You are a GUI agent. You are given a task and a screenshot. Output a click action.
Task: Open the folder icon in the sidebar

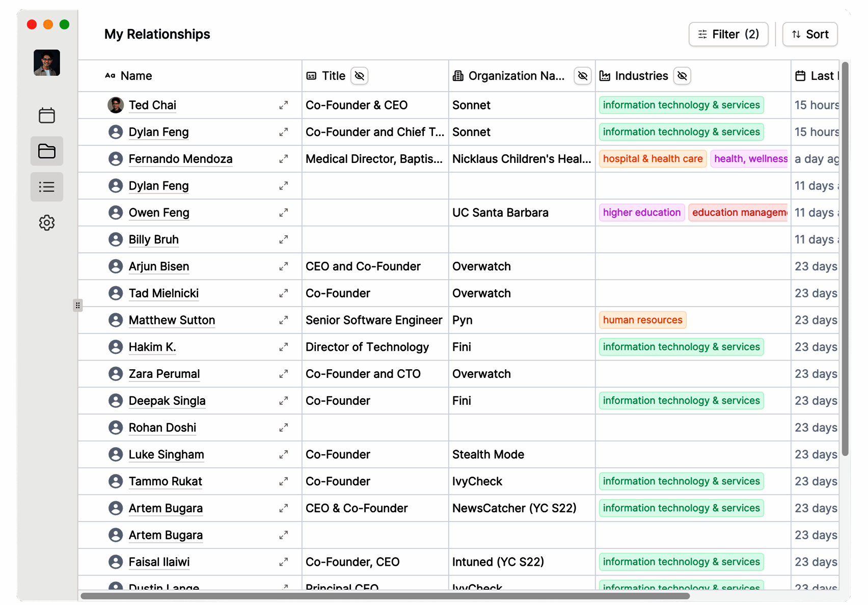pyautogui.click(x=47, y=151)
